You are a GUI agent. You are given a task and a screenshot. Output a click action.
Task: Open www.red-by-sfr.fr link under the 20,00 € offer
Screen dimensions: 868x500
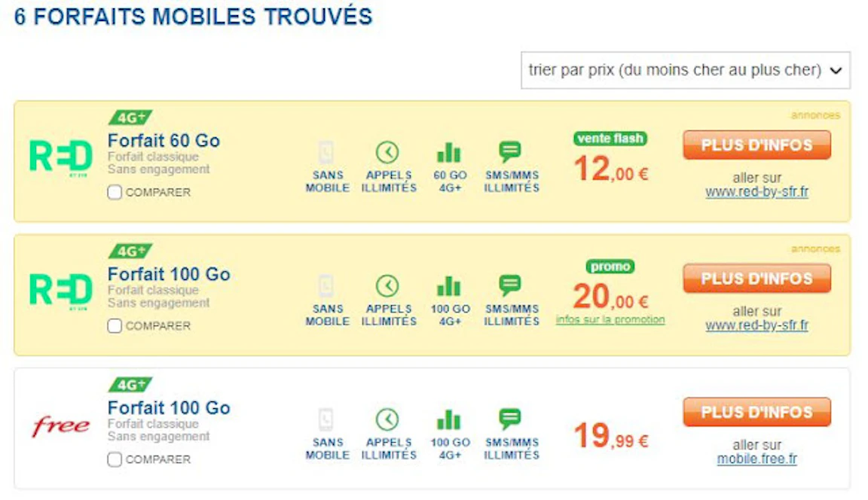click(756, 325)
